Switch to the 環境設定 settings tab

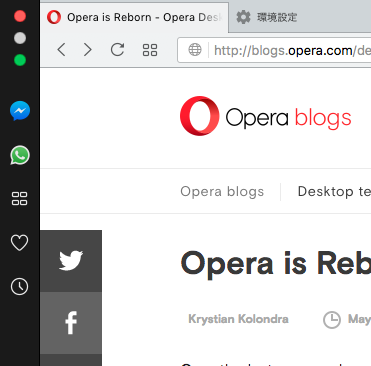pyautogui.click(x=300, y=17)
